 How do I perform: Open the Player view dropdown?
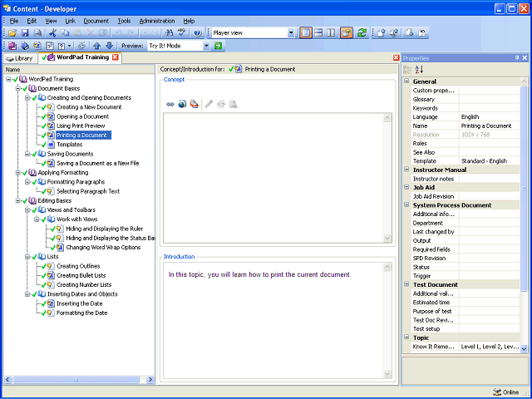point(291,33)
